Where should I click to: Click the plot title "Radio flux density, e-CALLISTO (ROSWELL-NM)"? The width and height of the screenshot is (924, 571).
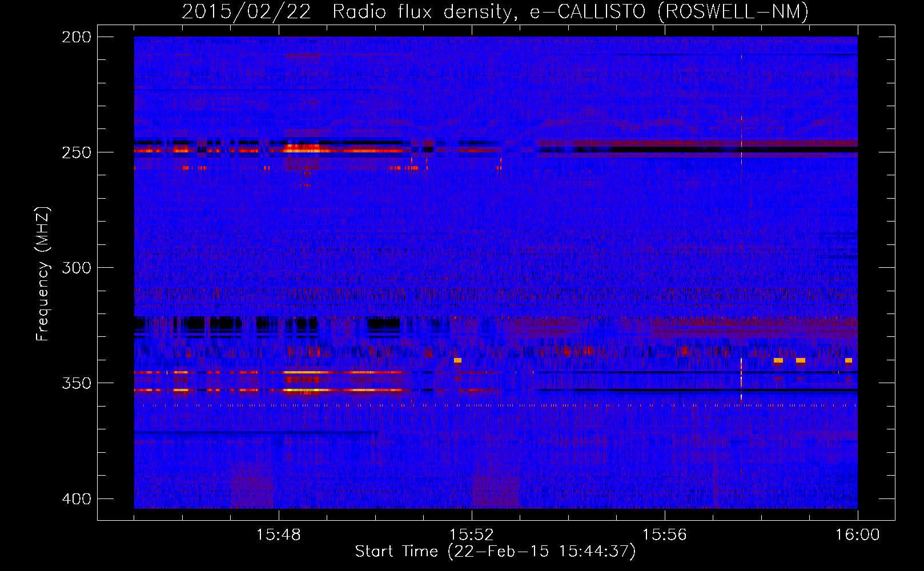pyautogui.click(x=571, y=11)
